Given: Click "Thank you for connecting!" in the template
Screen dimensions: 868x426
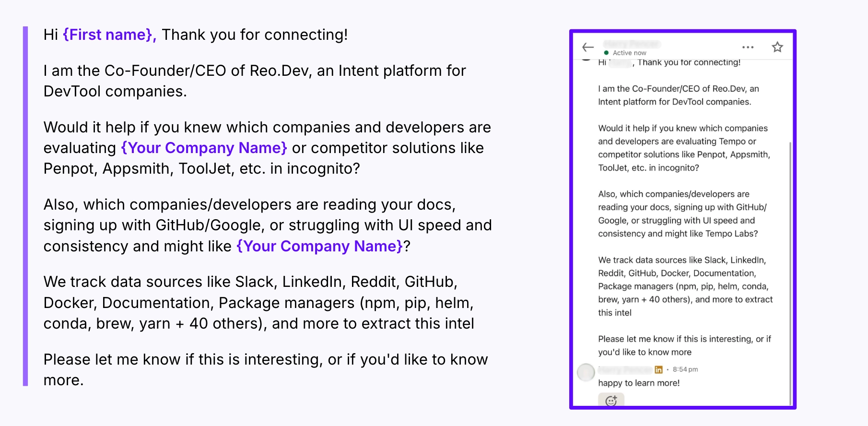Looking at the screenshot, I should pyautogui.click(x=255, y=35).
